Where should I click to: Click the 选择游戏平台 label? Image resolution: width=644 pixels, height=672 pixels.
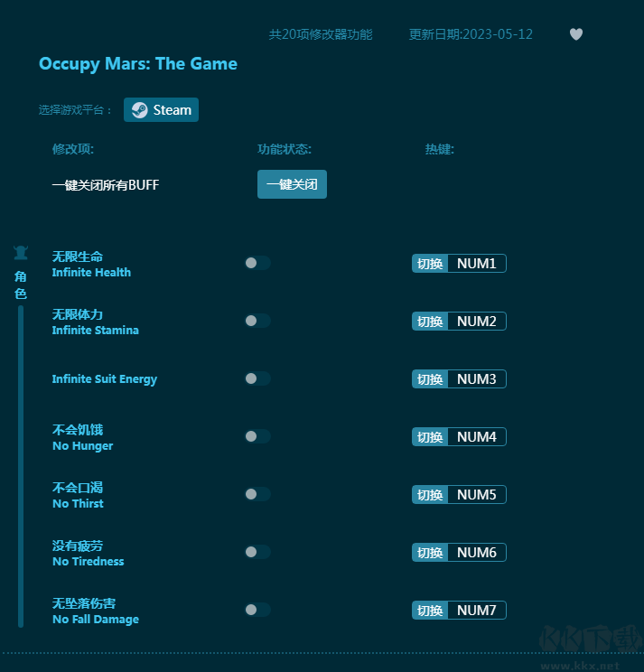75,110
